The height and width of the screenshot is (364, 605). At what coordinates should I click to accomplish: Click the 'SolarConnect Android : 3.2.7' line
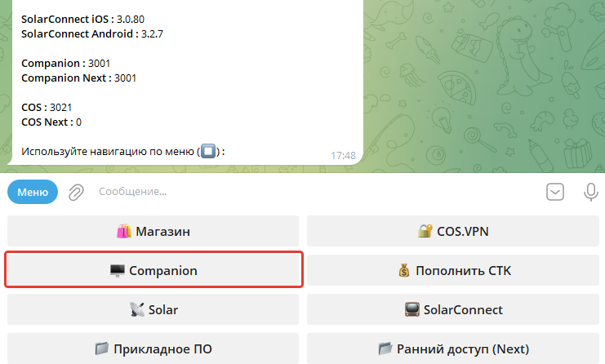point(92,34)
